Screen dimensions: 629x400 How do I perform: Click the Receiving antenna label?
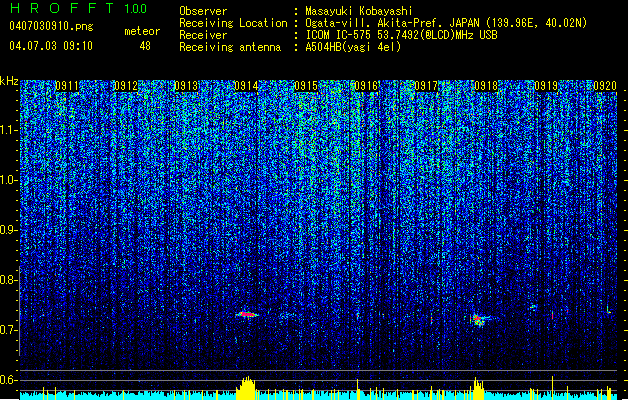(x=230, y=47)
